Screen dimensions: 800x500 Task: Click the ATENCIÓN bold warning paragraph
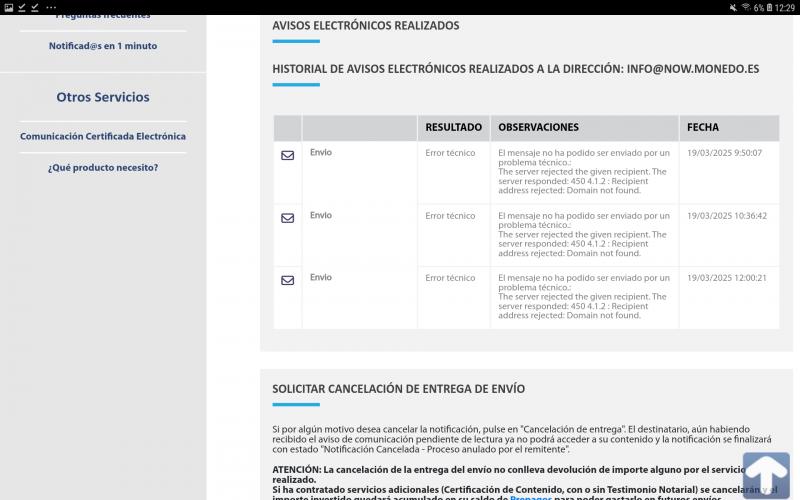tap(524, 484)
